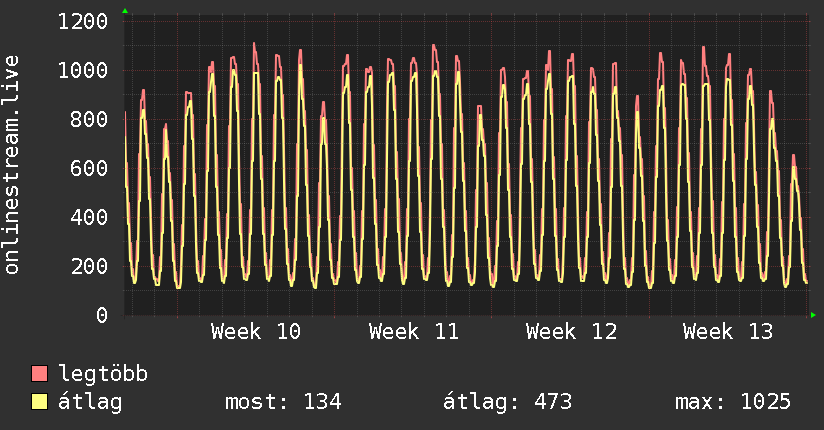Image resolution: width=824 pixels, height=430 pixels.
Task: Select the 800 Y-axis tick label
Action: point(89,119)
